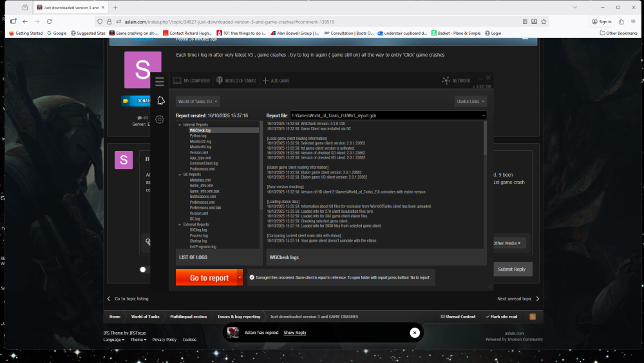Open App_type.xml in Internal Reports
Image resolution: width=644 pixels, height=363 pixels.
pyautogui.click(x=200, y=158)
